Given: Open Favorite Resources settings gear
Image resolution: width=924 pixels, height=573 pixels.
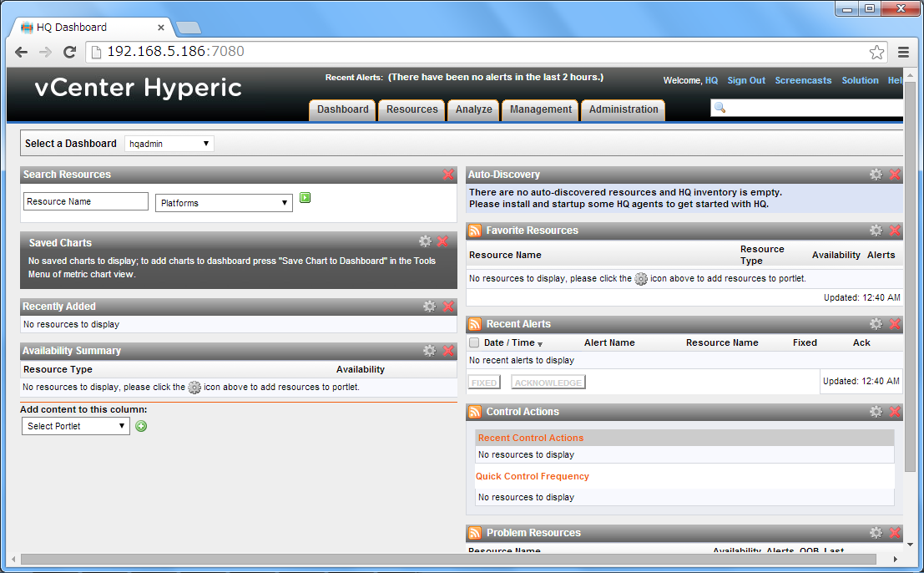Looking at the screenshot, I should tap(876, 231).
